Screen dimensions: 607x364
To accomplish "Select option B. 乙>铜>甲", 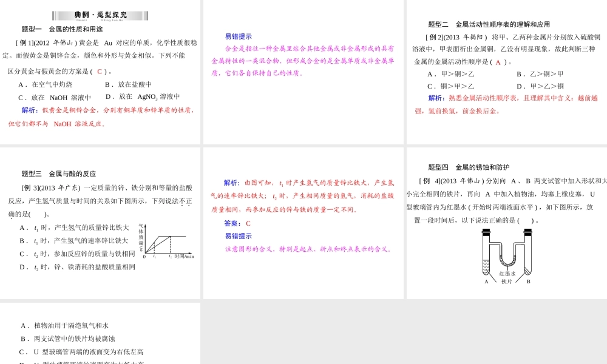I will tap(540, 74).
